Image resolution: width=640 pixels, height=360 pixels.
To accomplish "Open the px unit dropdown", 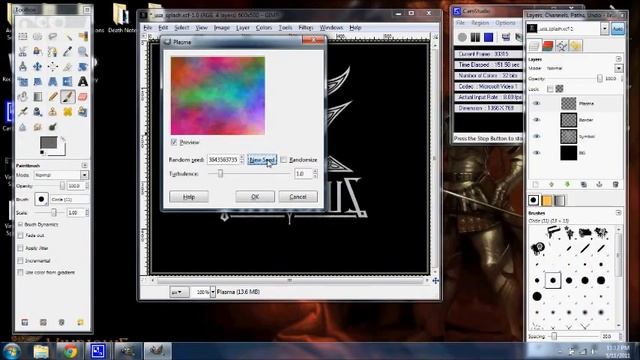I will pyautogui.click(x=179, y=292).
